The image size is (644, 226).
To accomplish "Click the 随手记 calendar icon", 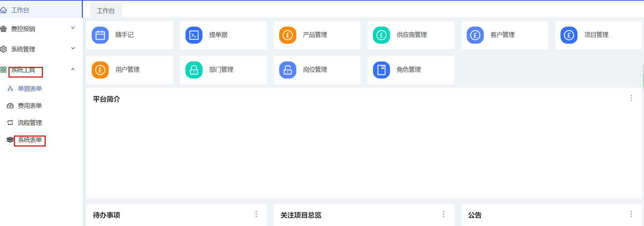I will (100, 35).
